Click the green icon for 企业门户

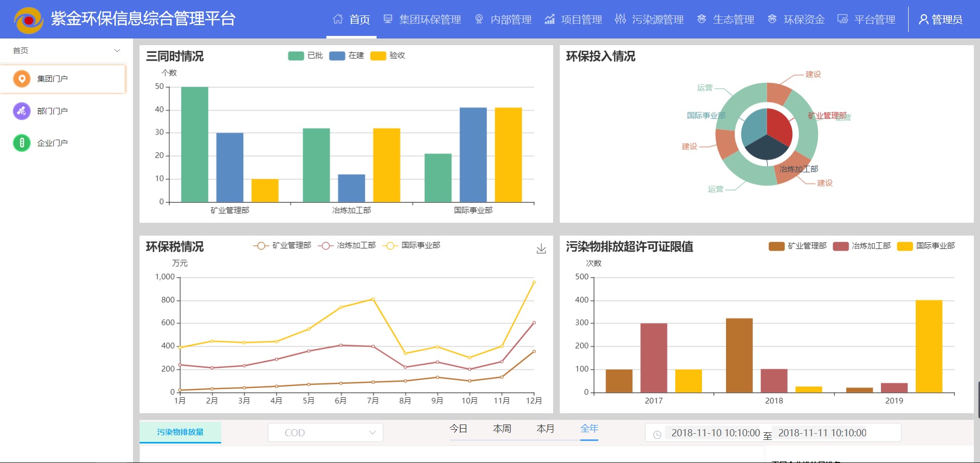pos(22,143)
